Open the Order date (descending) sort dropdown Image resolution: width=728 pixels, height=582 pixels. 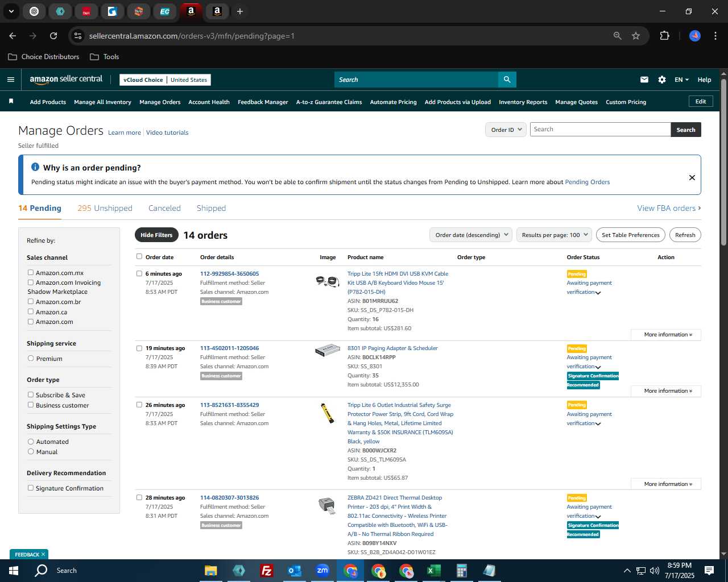coord(471,235)
